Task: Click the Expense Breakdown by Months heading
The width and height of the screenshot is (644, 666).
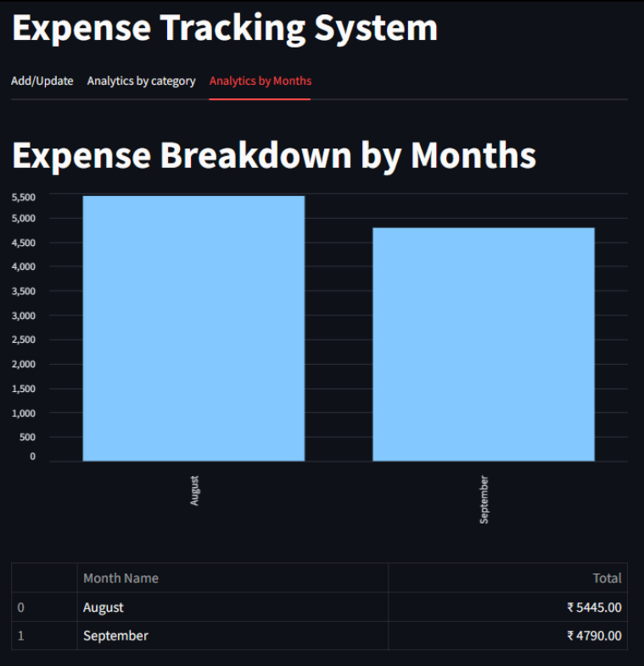Action: point(274,156)
